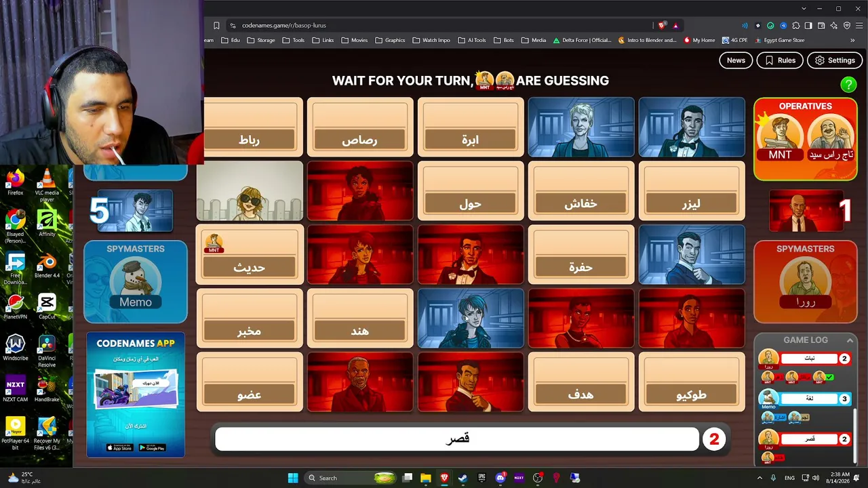Open the Egypt Game Store bookmark
The width and height of the screenshot is (868, 488).
[779, 40]
